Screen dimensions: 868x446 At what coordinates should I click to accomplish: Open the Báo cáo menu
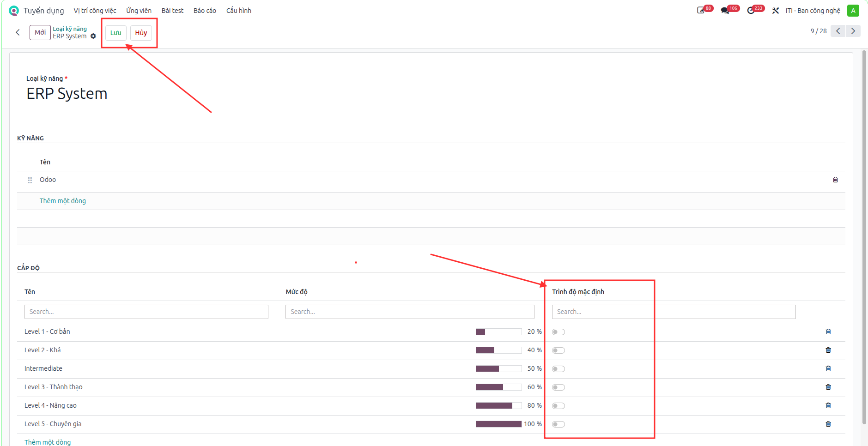(205, 11)
